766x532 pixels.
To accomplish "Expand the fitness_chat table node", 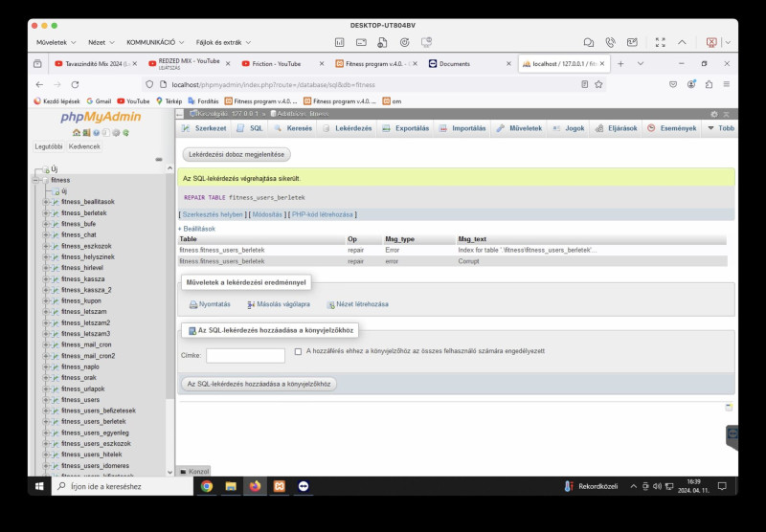I will tap(46, 234).
